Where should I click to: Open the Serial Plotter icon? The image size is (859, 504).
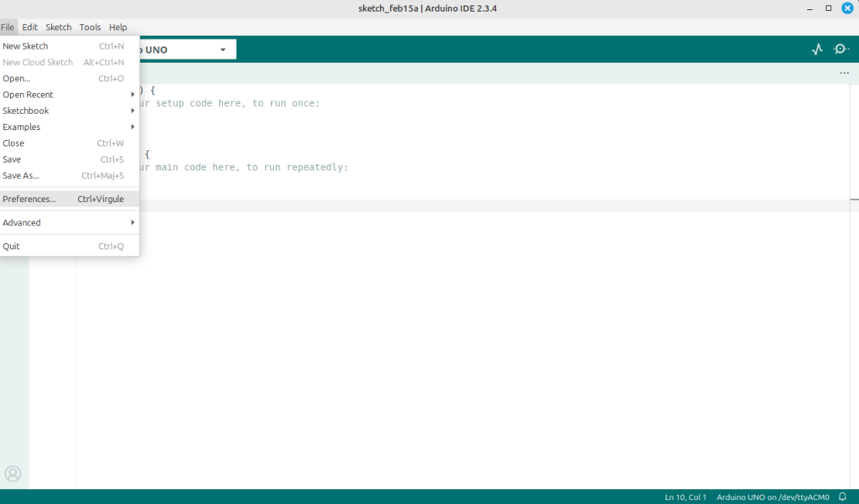tap(817, 49)
